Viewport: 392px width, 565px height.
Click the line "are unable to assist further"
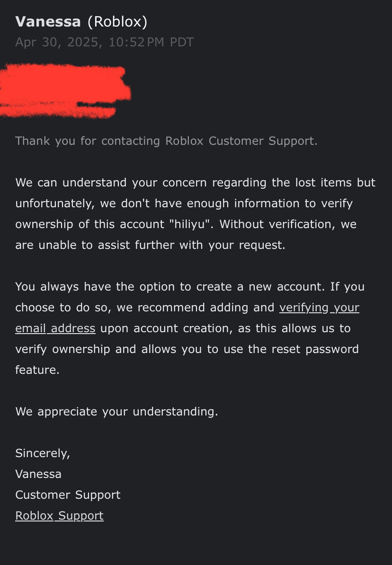pyautogui.click(x=150, y=245)
